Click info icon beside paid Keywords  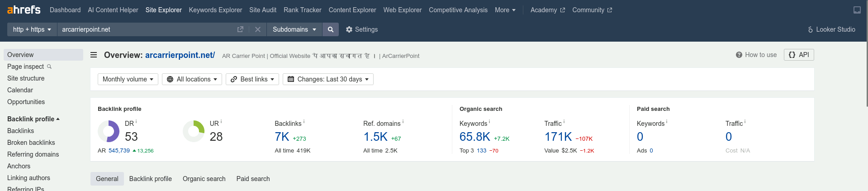tap(667, 121)
